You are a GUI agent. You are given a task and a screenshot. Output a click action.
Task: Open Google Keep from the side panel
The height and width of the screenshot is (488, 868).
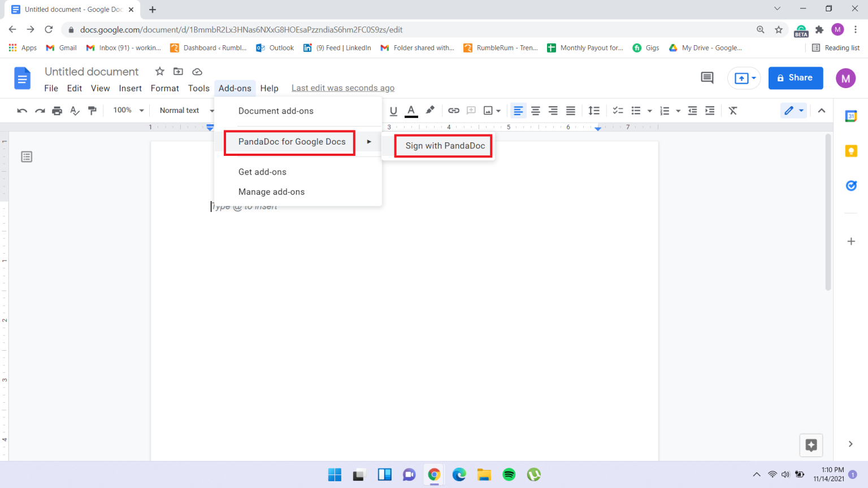tap(852, 151)
